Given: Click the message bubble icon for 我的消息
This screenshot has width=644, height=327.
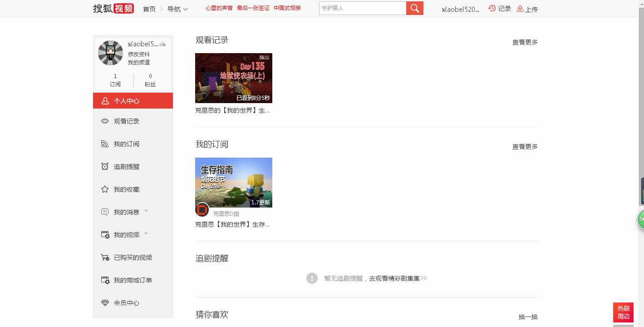Looking at the screenshot, I should pyautogui.click(x=105, y=212).
